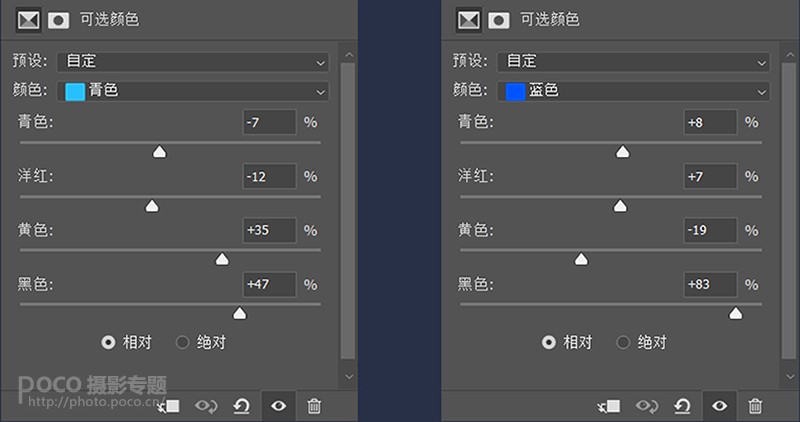The image size is (800, 422).
Task: Toggle layer visibility eye in left panel
Action: pyautogui.click(x=278, y=405)
